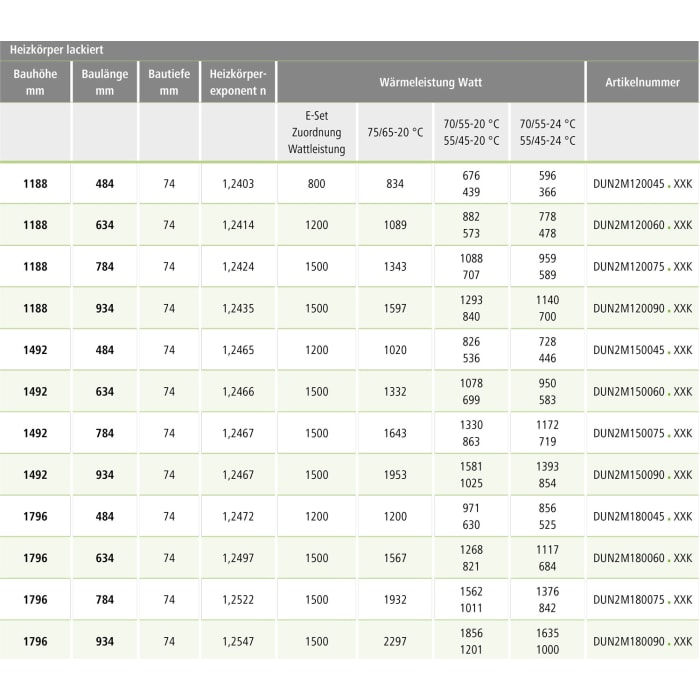Click the 75/65-20 °C subheader
Screen dimensions: 700x700
tap(395, 132)
